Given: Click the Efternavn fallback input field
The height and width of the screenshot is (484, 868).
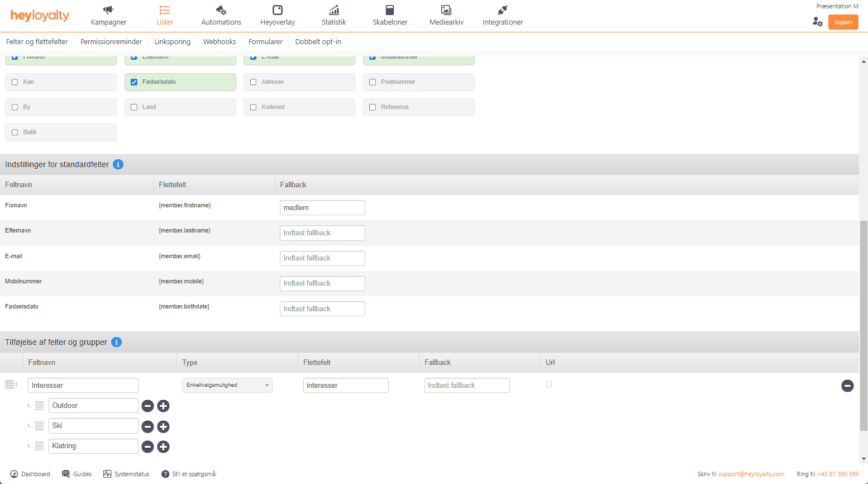Looking at the screenshot, I should [322, 233].
